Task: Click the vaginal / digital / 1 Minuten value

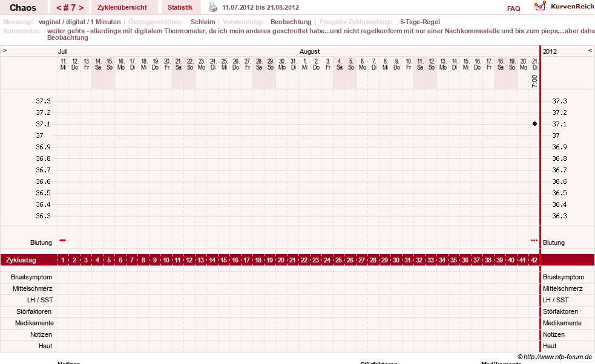Action: point(80,22)
